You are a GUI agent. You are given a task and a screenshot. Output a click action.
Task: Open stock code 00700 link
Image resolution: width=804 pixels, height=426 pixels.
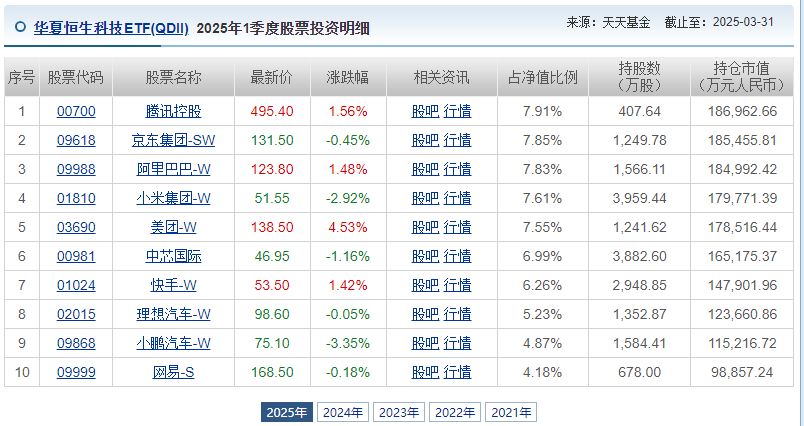[76, 111]
